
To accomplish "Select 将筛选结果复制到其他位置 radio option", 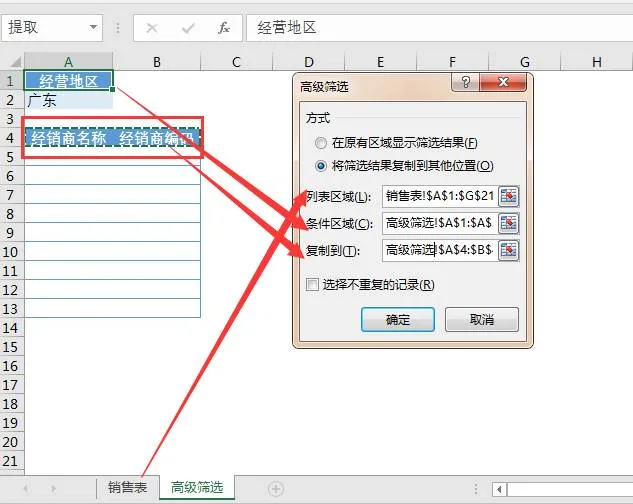I will pos(321,166).
